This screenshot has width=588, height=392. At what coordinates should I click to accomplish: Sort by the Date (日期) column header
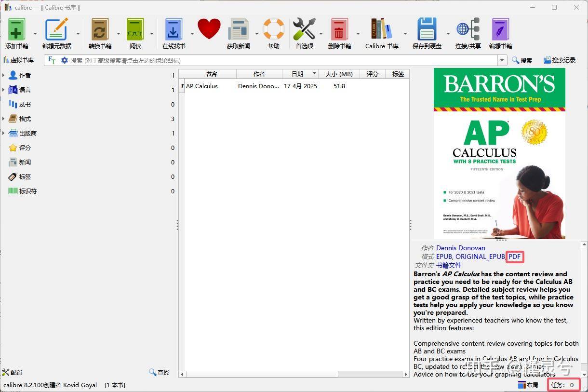[x=300, y=74]
